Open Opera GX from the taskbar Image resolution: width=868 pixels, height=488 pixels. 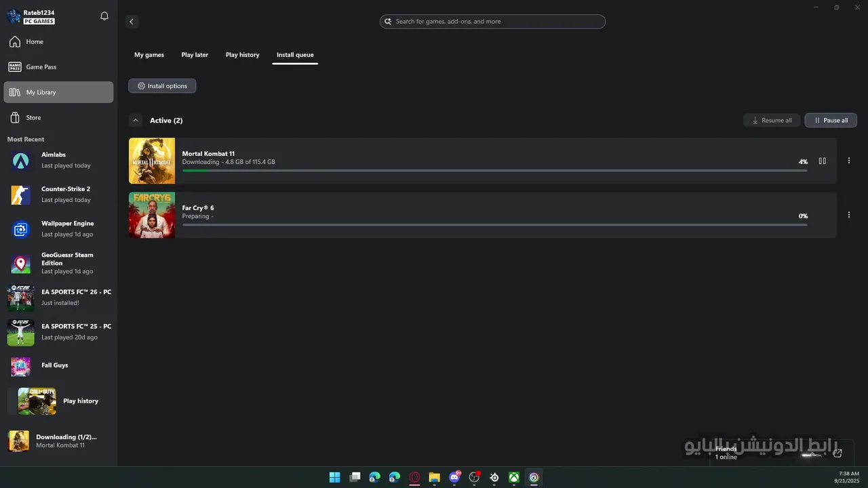[414, 477]
